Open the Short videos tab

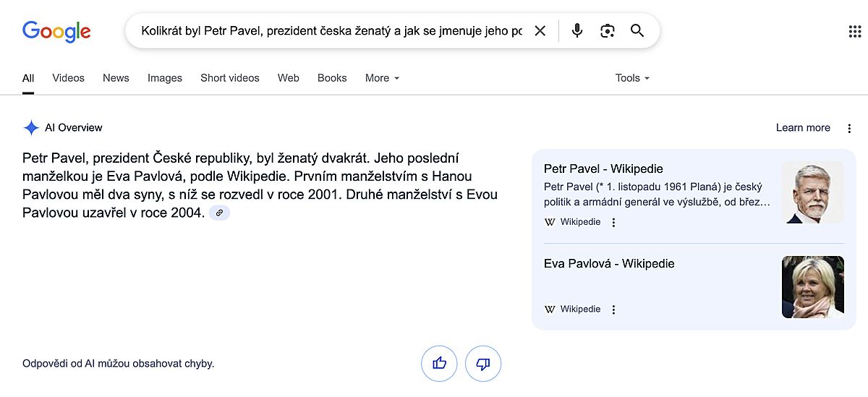coord(230,78)
